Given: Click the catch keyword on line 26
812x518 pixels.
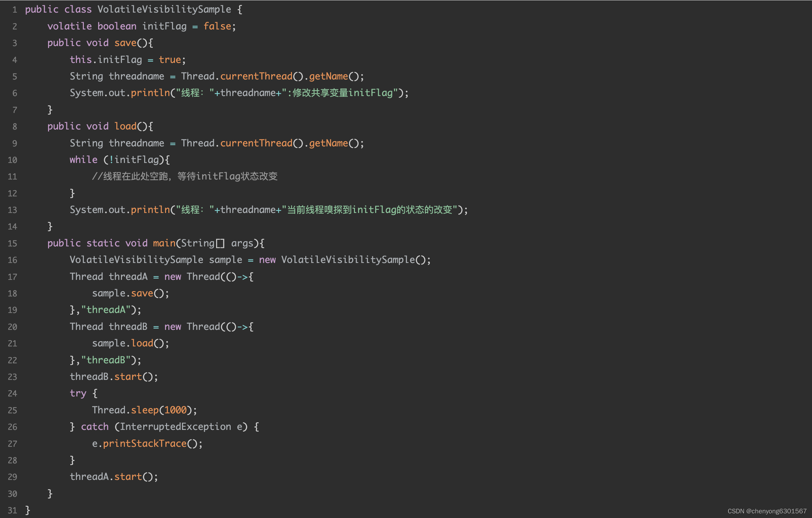Looking at the screenshot, I should tap(95, 427).
